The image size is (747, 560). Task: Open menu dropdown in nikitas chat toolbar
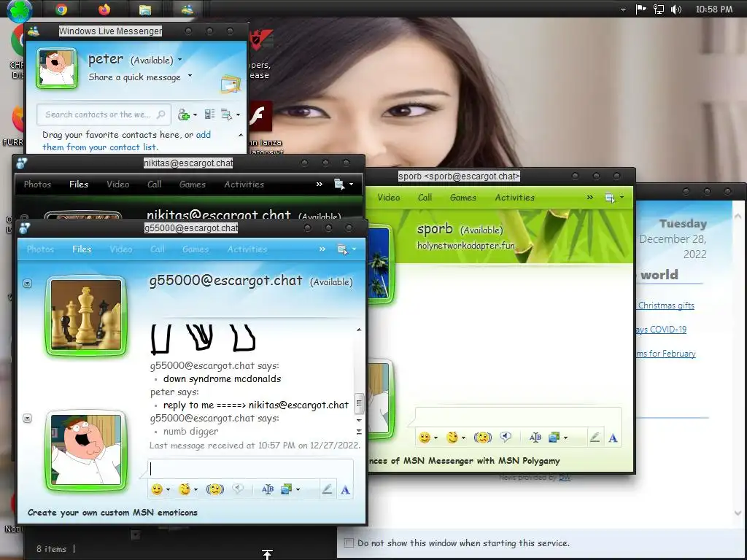click(x=344, y=184)
